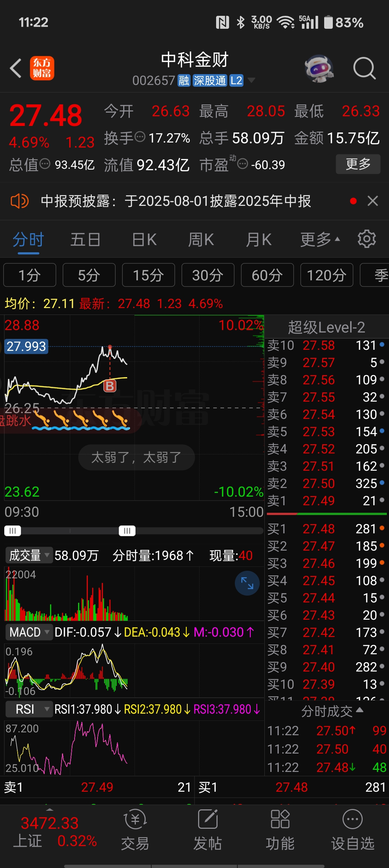Tap 设自选 add to watchlist icon
389x868 pixels.
(x=353, y=831)
